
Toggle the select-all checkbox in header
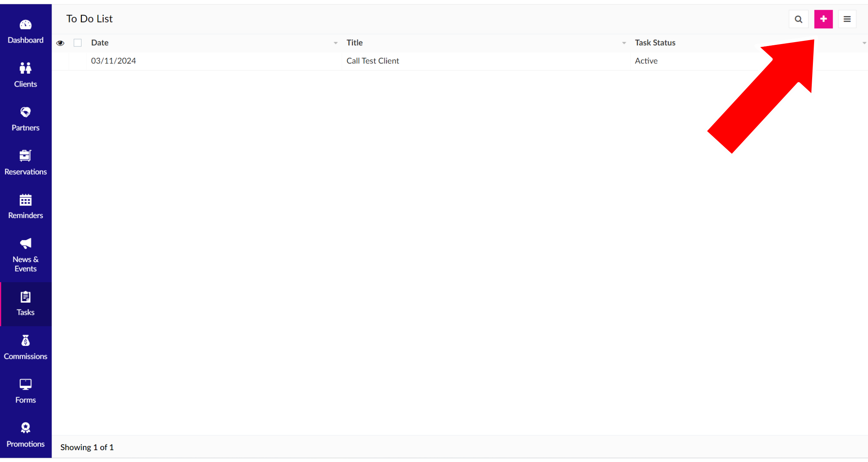(78, 43)
